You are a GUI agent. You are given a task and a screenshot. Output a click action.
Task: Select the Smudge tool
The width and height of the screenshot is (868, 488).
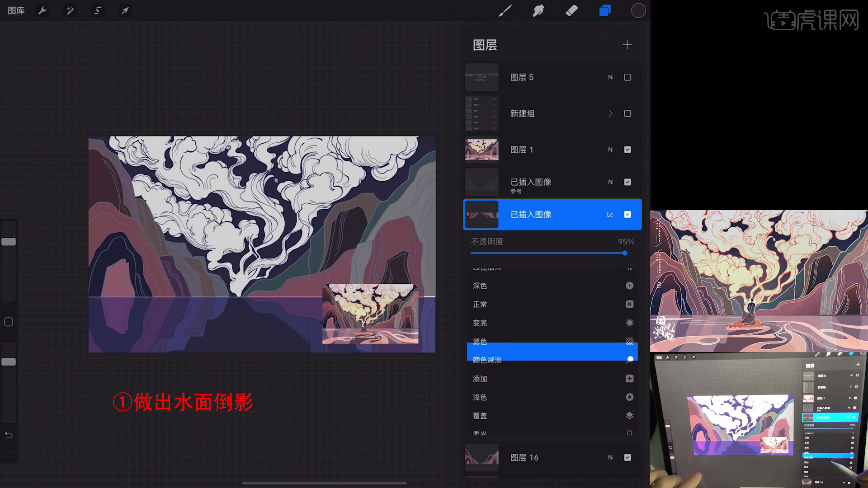[x=538, y=10]
